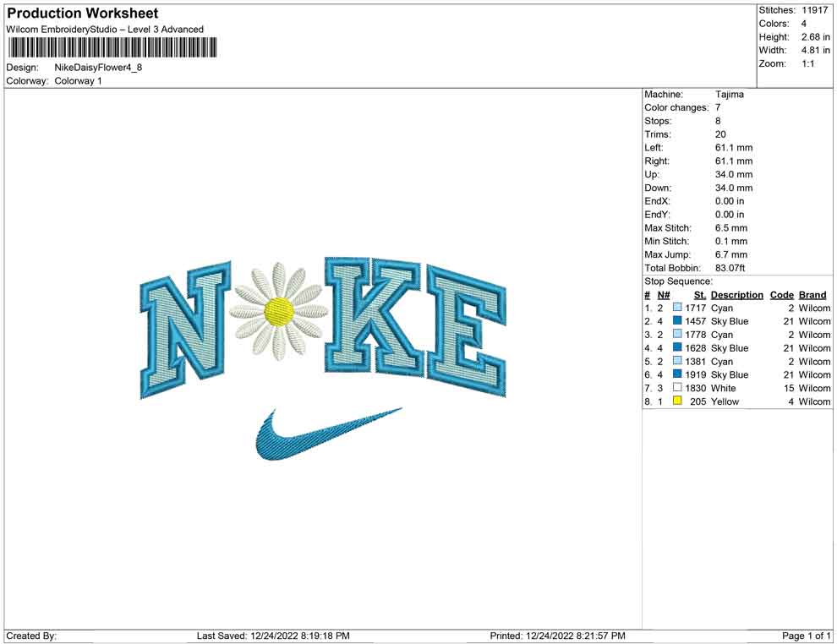Pick the Sky Blue swatch beside 1457
The height and width of the screenshot is (644, 837).
677,321
